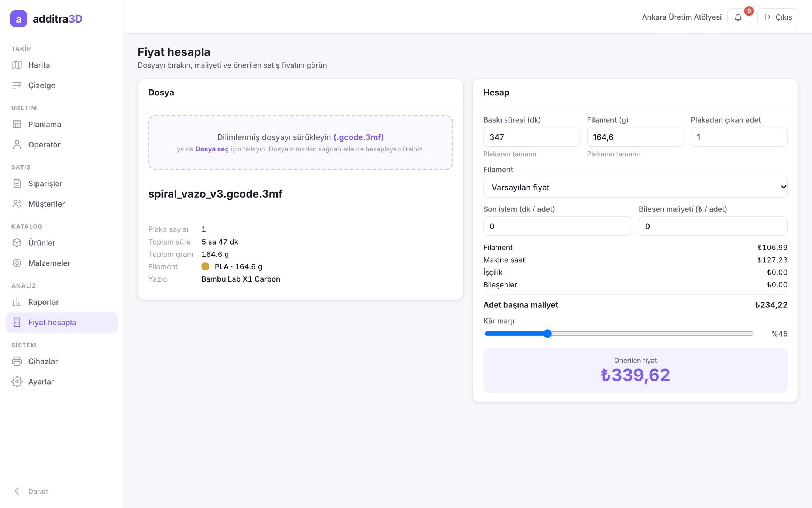Go to Planlama menu item
The image size is (812, 508).
(62, 124)
